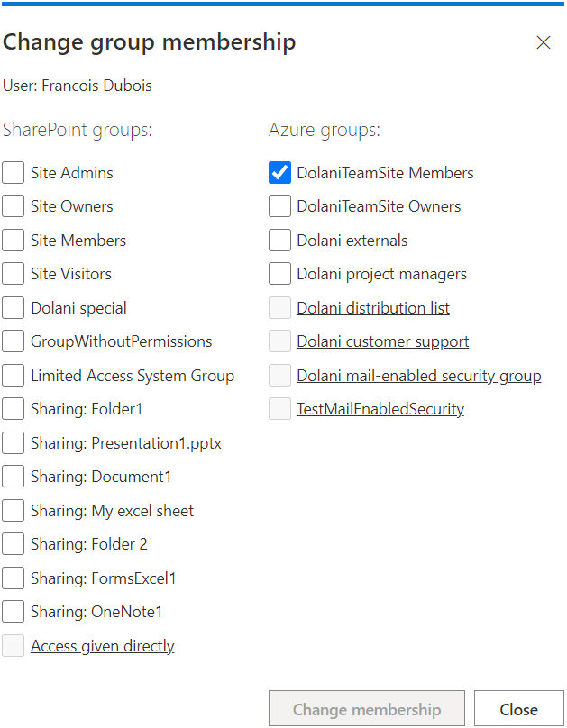Click the Sharing: FormsExcel1 label
The width and height of the screenshot is (567, 728).
tap(103, 578)
